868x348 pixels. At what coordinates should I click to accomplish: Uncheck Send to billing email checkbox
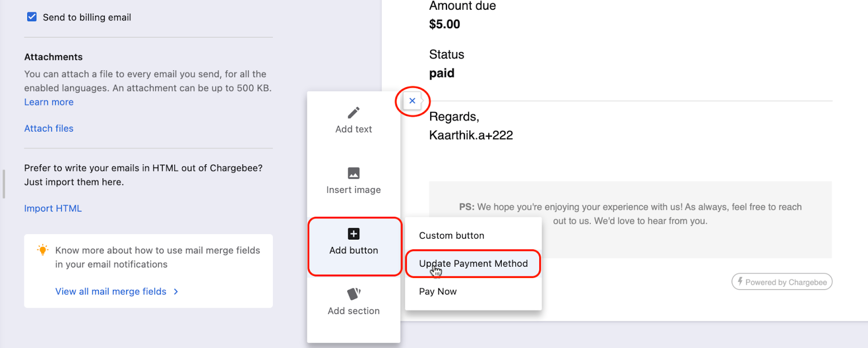tap(32, 17)
